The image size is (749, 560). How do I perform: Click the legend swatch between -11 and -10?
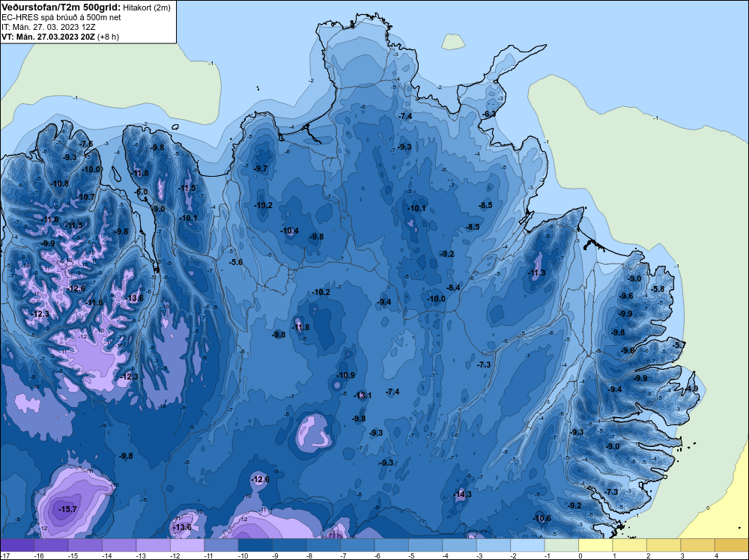[x=221, y=545]
